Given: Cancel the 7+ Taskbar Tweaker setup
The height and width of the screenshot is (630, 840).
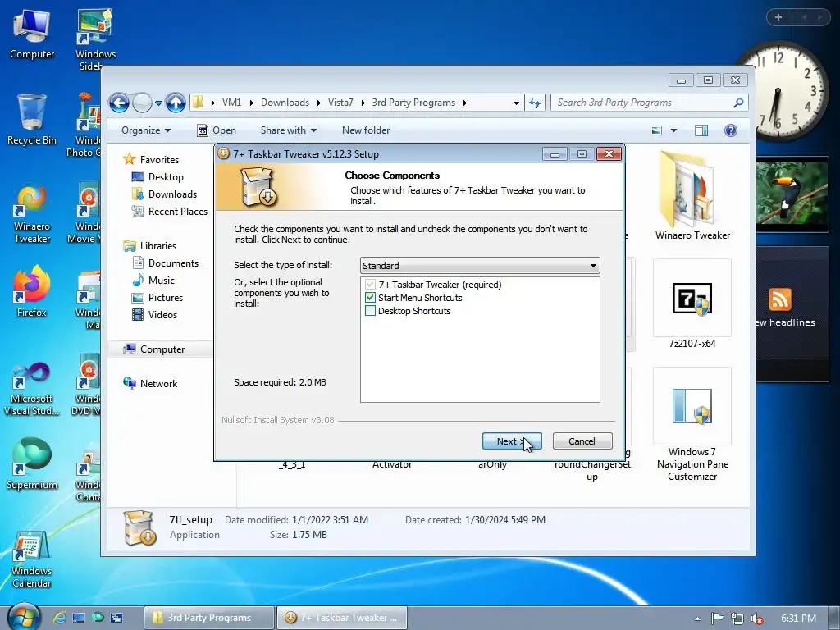Looking at the screenshot, I should 582,441.
